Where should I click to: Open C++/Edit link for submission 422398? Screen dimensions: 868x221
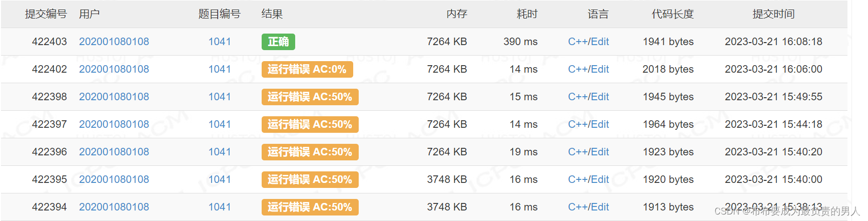[x=588, y=97]
